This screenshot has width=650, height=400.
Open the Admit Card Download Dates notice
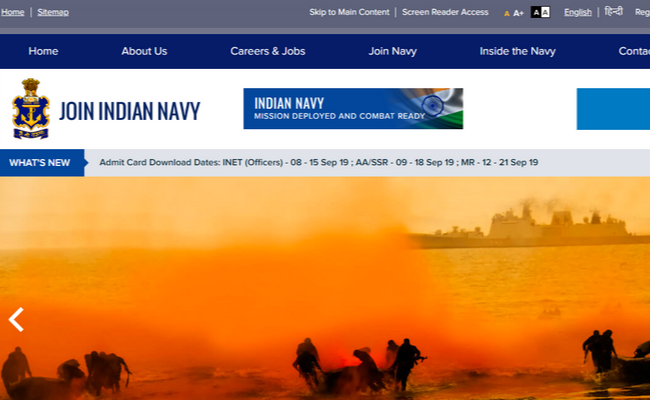tap(318, 163)
